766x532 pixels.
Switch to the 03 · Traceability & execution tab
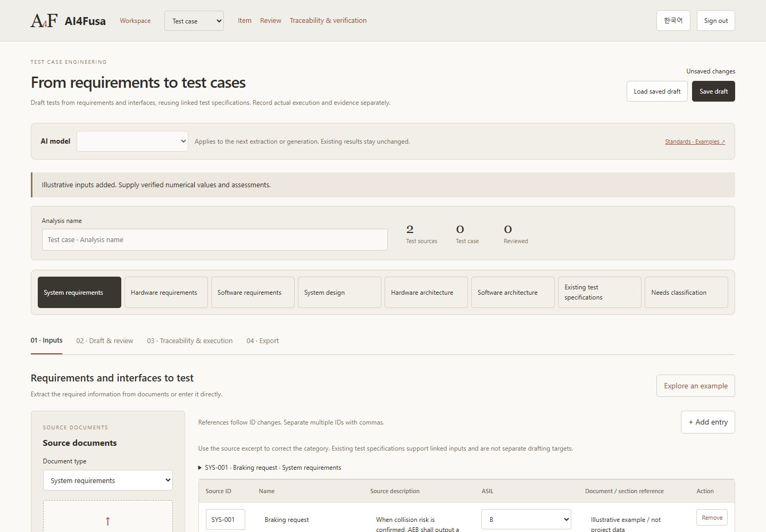[190, 341]
